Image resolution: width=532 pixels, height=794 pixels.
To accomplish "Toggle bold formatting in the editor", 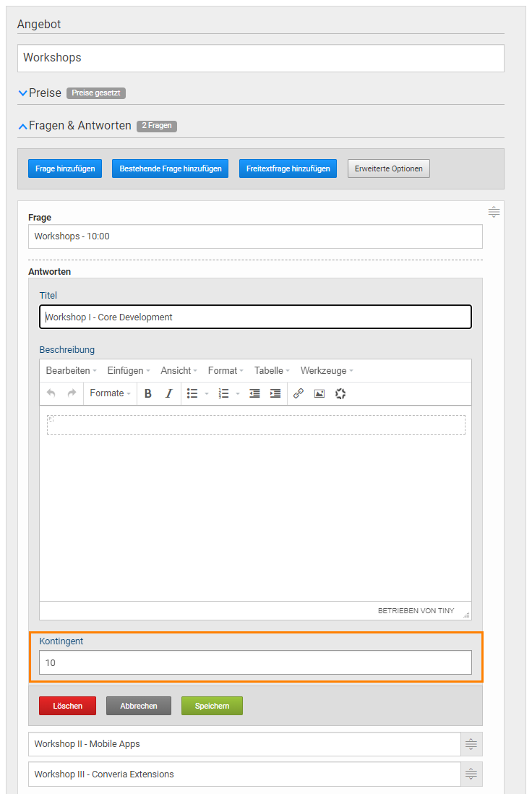I will [x=148, y=393].
